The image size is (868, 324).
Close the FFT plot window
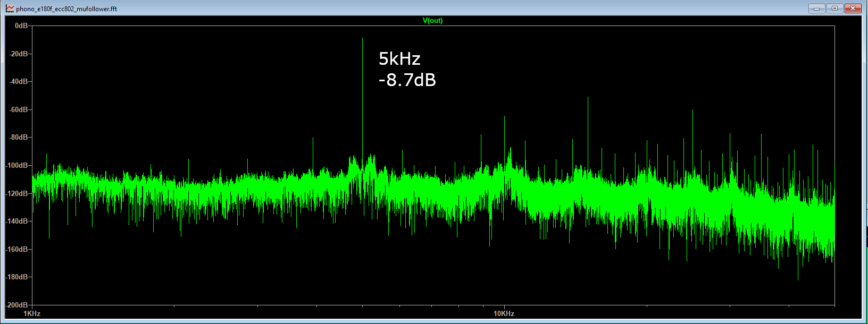pos(853,8)
